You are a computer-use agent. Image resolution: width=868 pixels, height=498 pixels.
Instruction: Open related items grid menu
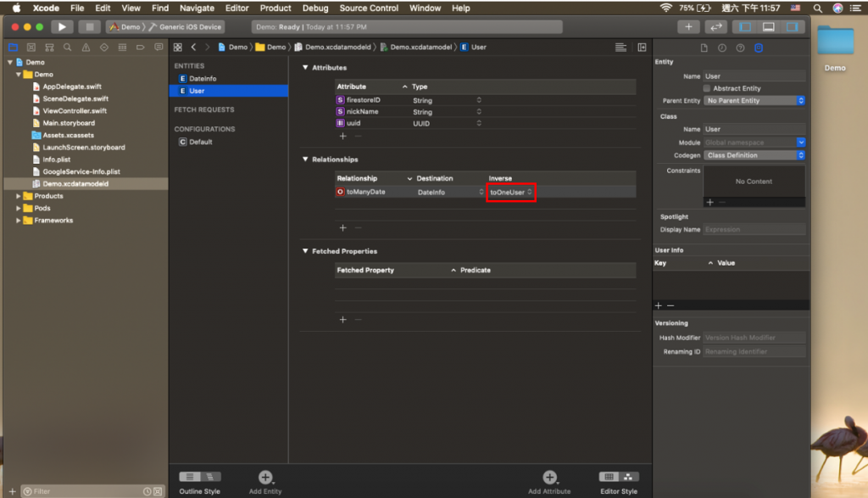[x=178, y=48]
